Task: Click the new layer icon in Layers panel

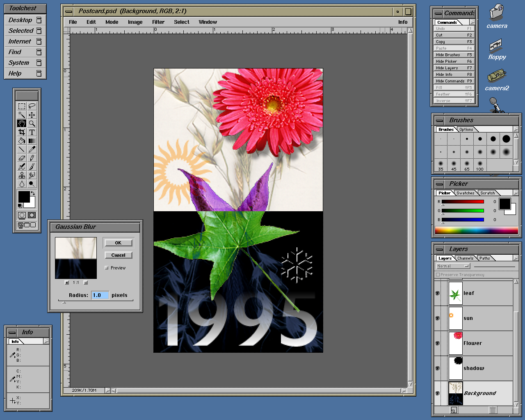Action: tap(454, 410)
